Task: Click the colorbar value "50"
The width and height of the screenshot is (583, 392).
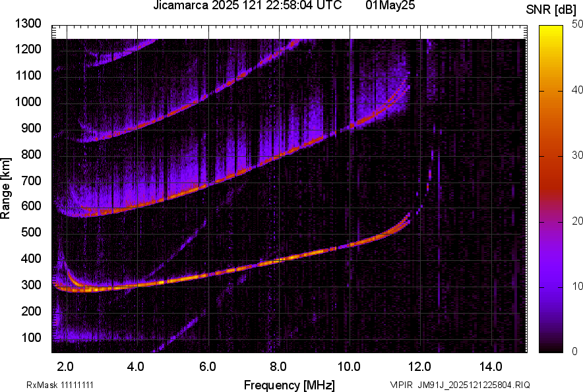Action: (x=576, y=24)
